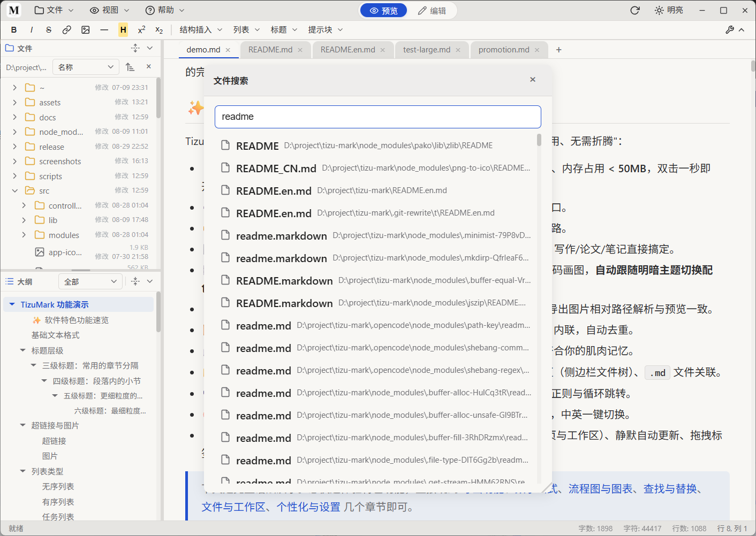Screen dimensions: 756x536
Task: Open the File menu
Action: click(x=54, y=10)
